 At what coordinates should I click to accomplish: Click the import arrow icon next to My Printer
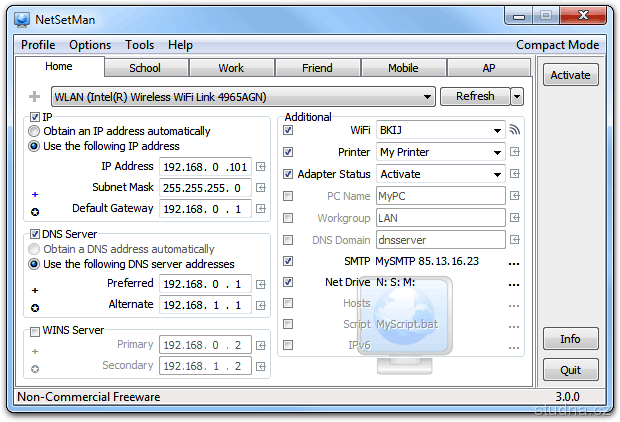pyautogui.click(x=514, y=152)
